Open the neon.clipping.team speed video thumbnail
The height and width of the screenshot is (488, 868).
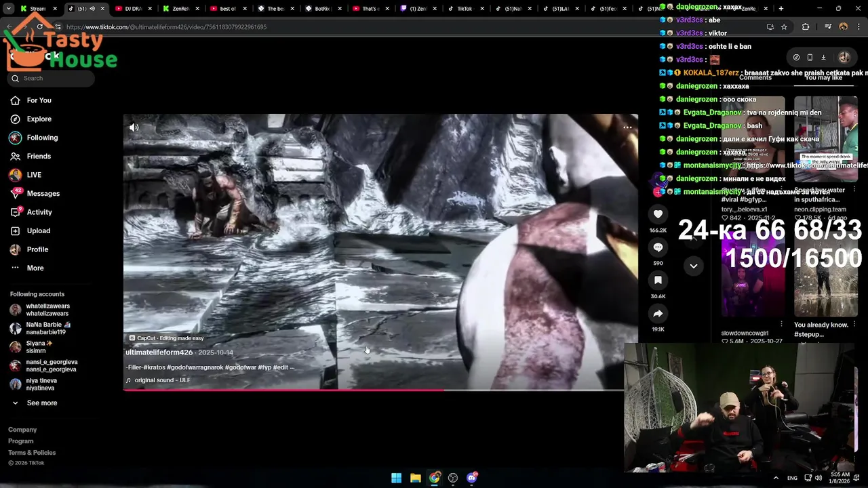(825, 139)
